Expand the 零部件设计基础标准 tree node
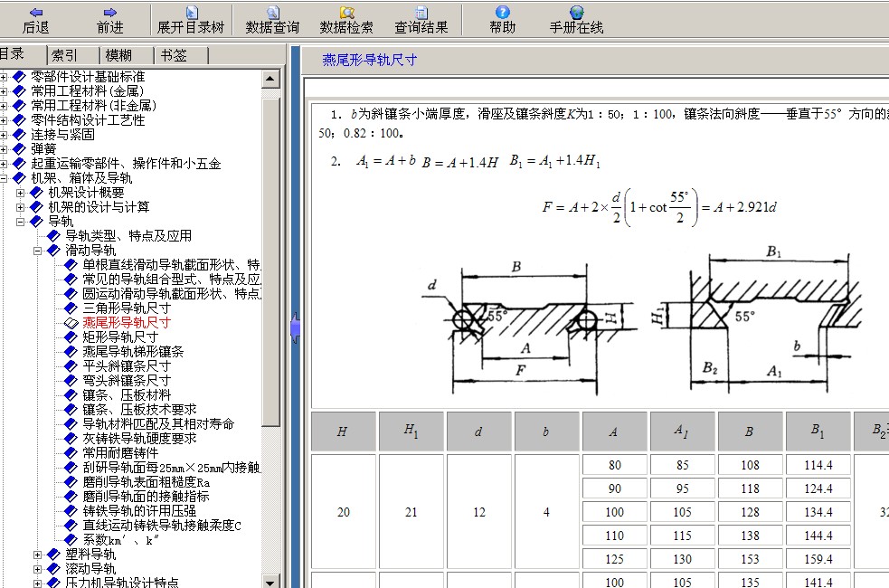The width and height of the screenshot is (889, 588). pos(4,77)
